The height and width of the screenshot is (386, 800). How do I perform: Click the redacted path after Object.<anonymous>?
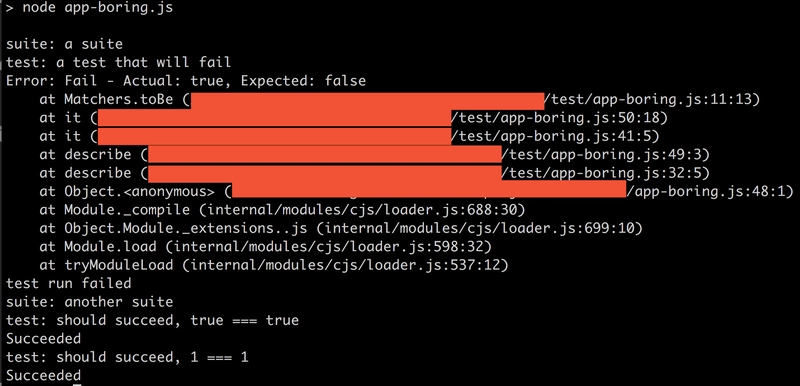point(429,190)
